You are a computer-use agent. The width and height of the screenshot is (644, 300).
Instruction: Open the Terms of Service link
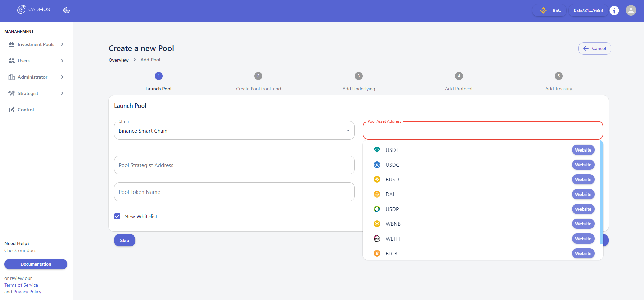(21, 285)
